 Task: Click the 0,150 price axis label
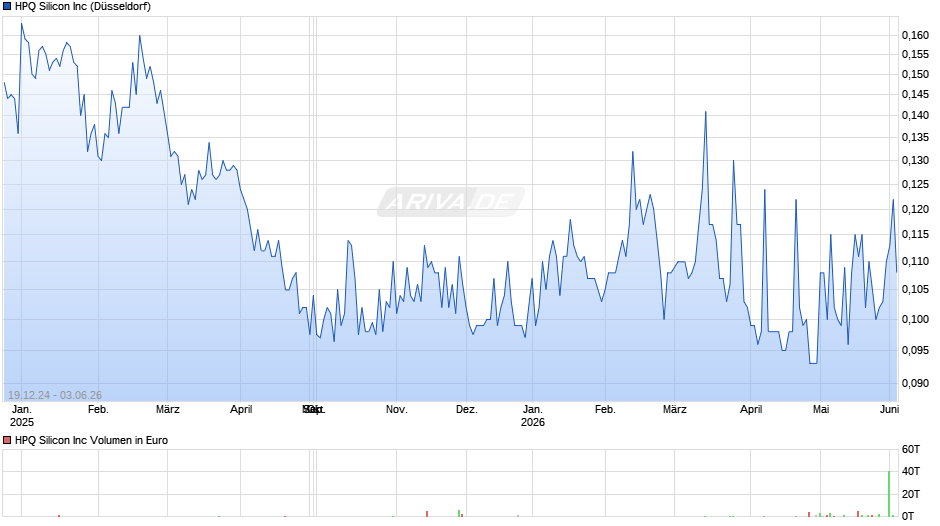[x=915, y=74]
